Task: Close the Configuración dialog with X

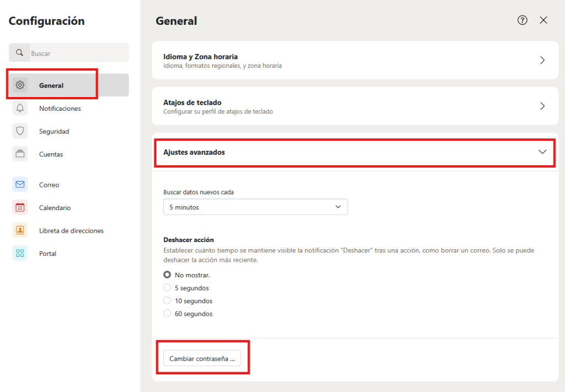Action: (x=543, y=20)
